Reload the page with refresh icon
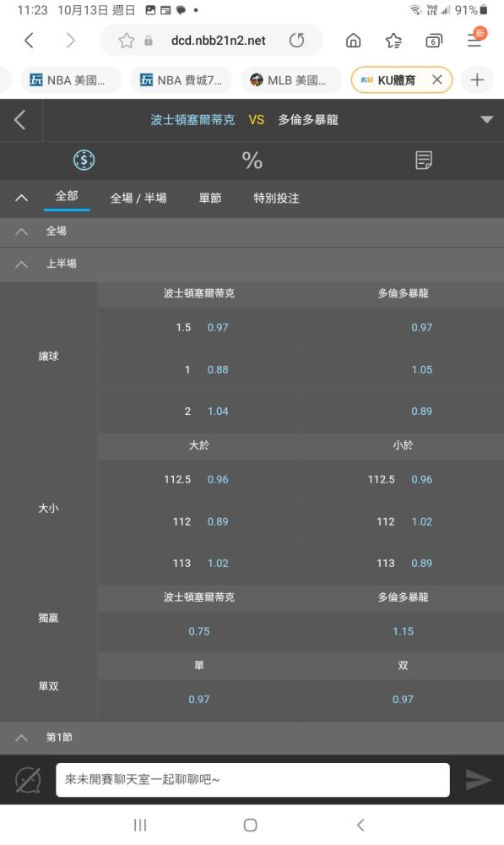 [x=296, y=41]
